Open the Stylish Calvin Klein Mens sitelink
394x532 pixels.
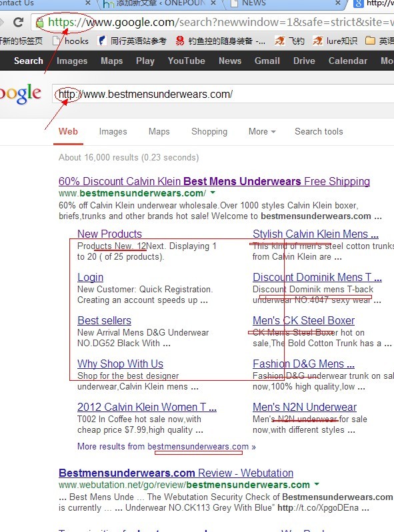point(315,234)
